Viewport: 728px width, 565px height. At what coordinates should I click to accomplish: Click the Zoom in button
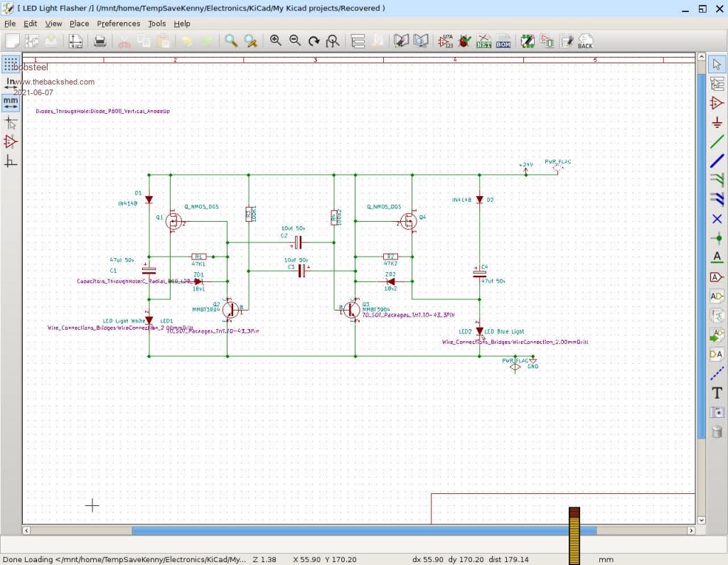click(275, 41)
